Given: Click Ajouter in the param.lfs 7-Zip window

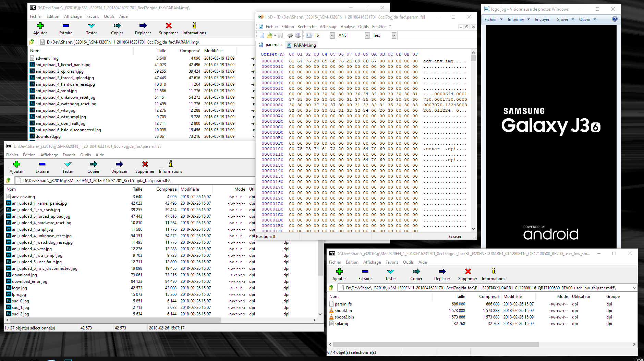Looking at the screenshot, I should click(x=16, y=167).
